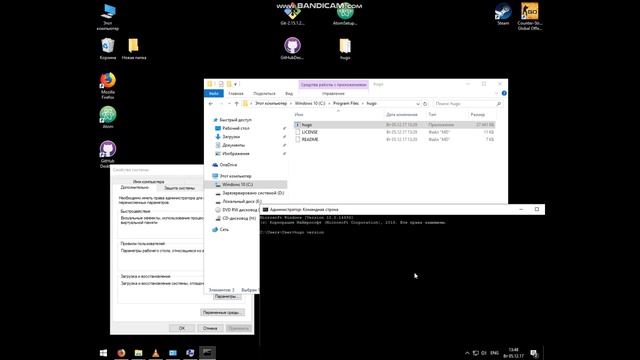Select the Новая папка desktop folder
The width and height of the screenshot is (640, 360).
(134, 49)
